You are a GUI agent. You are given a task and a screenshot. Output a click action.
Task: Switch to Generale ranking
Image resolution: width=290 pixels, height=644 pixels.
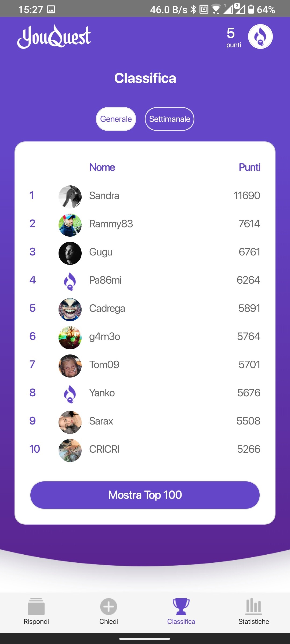[116, 119]
